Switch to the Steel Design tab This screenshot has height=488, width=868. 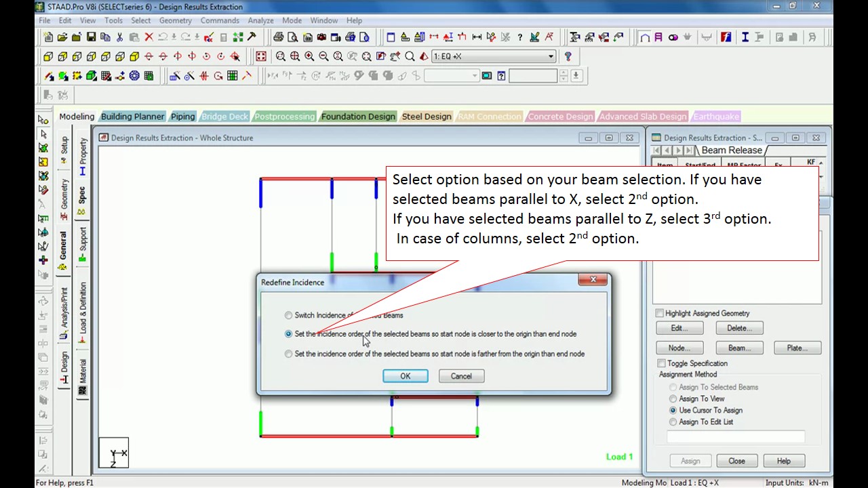(427, 116)
